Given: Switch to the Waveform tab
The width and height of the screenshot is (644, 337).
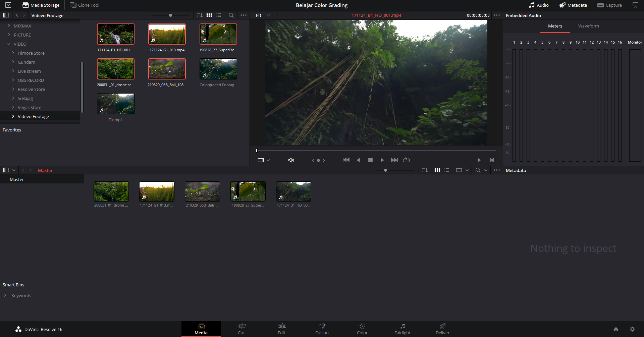Looking at the screenshot, I should (588, 26).
